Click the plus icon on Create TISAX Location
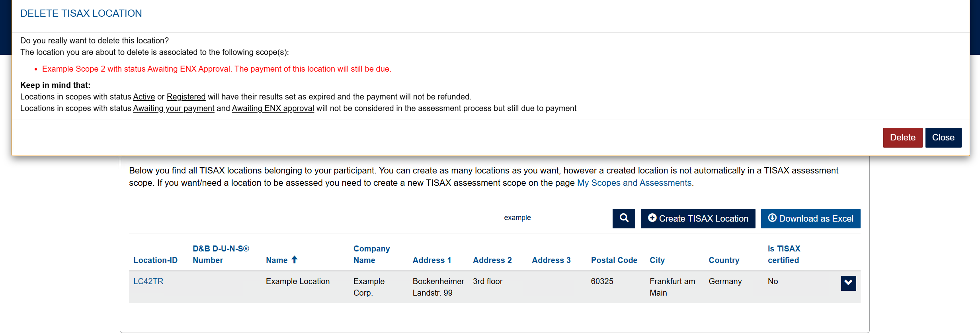Image resolution: width=980 pixels, height=335 pixels. tap(652, 218)
